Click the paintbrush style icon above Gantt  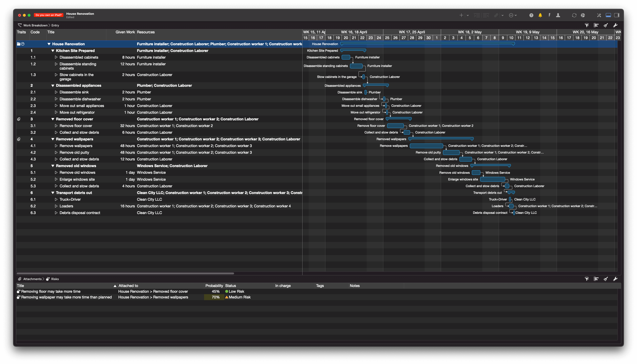click(x=606, y=25)
